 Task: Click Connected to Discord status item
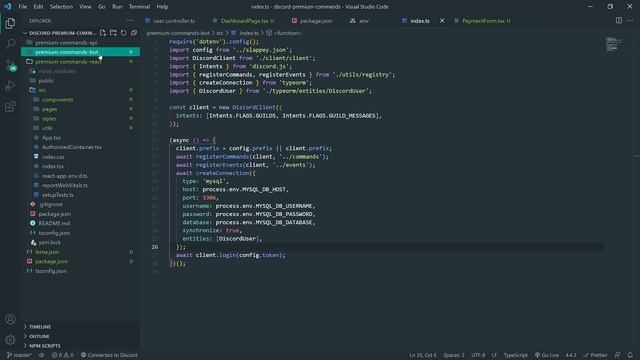109,355
